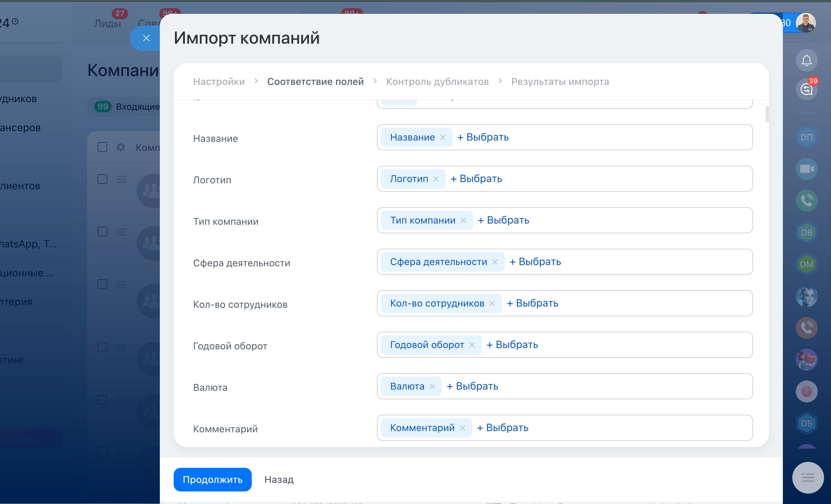
Task: Open grid settings gear in Компании list
Action: [121, 147]
